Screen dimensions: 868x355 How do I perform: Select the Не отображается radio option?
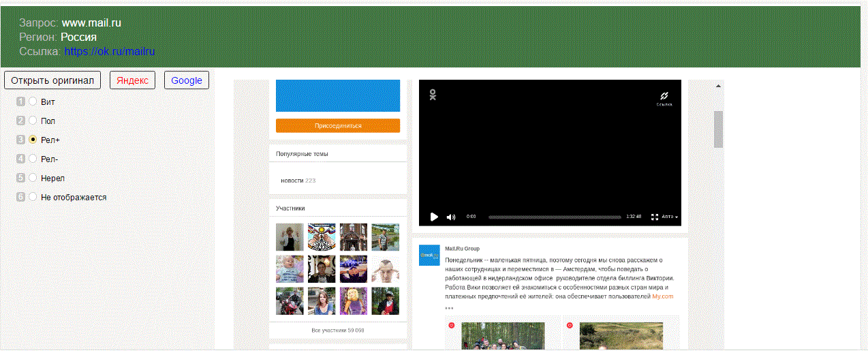pos(33,197)
